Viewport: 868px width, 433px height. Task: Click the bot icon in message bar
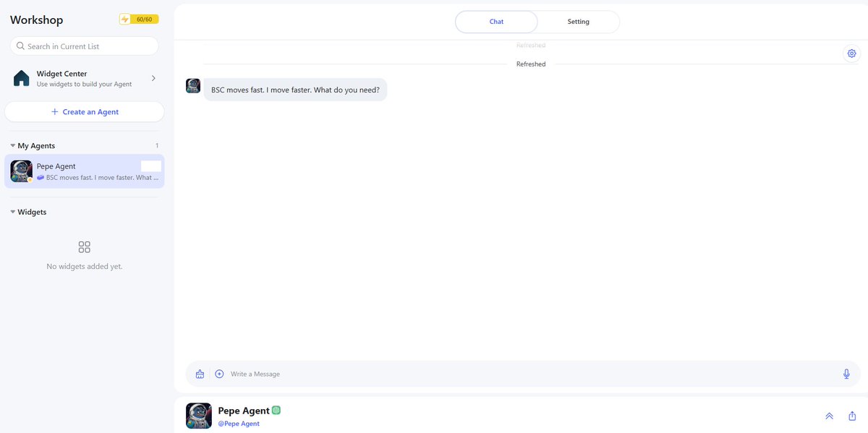(200, 374)
